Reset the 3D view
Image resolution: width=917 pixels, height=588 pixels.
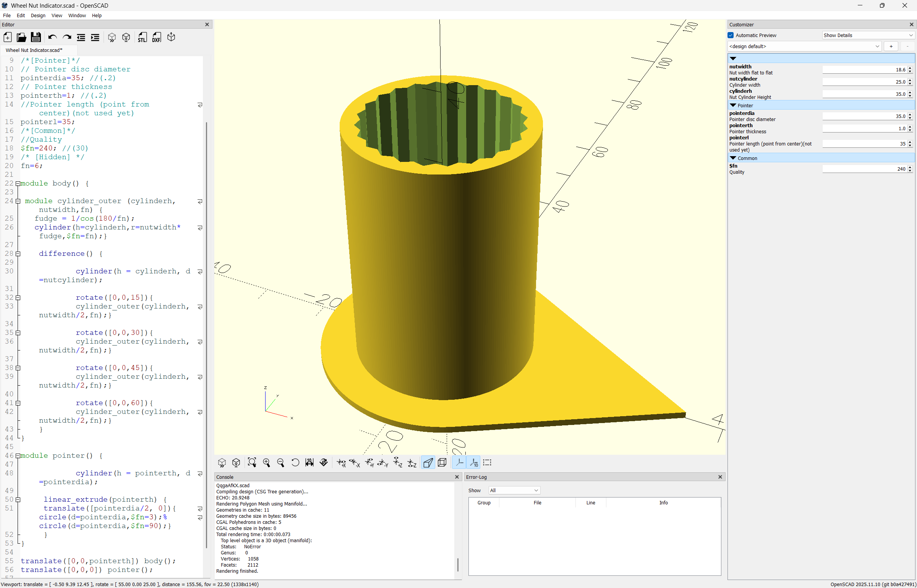click(295, 463)
